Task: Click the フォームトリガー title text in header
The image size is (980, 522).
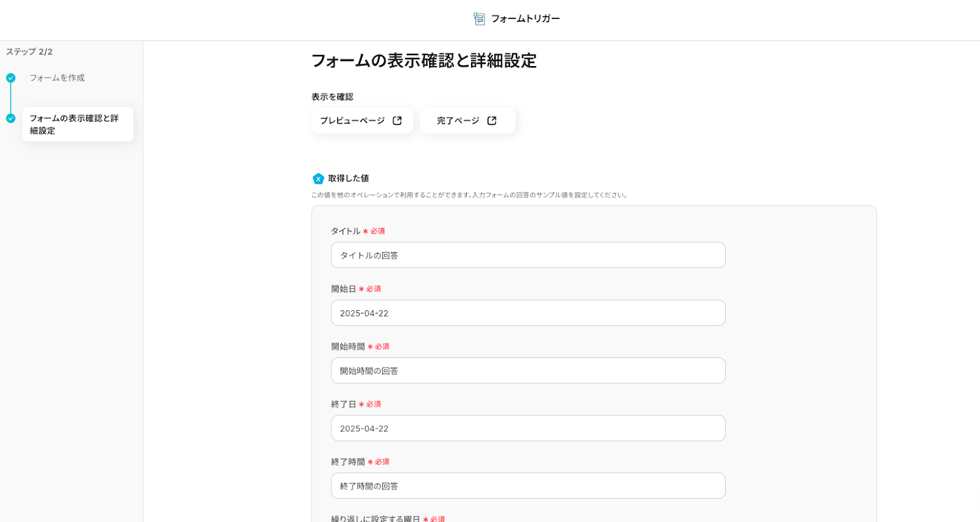Action: coord(525,19)
